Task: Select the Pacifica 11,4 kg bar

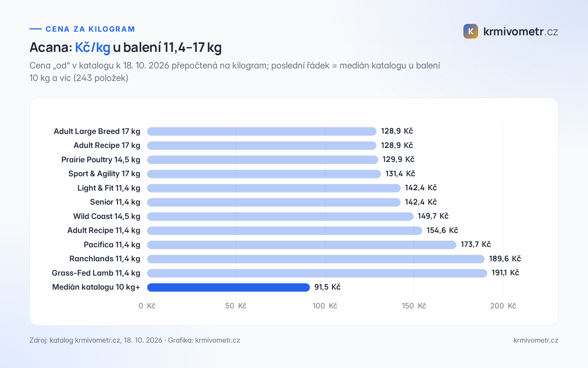Action: click(302, 245)
